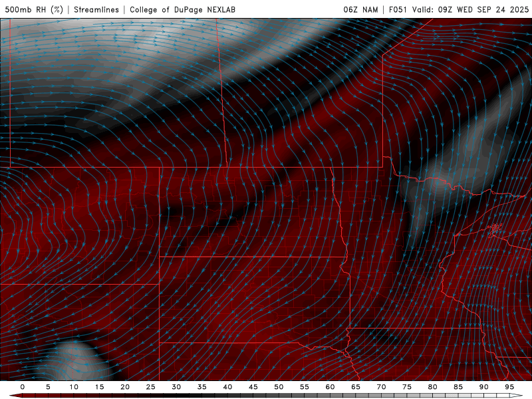Viewport: 532px width, 399px height.
Task: Select the 35 label on the RH scale
Action: [x=202, y=387]
